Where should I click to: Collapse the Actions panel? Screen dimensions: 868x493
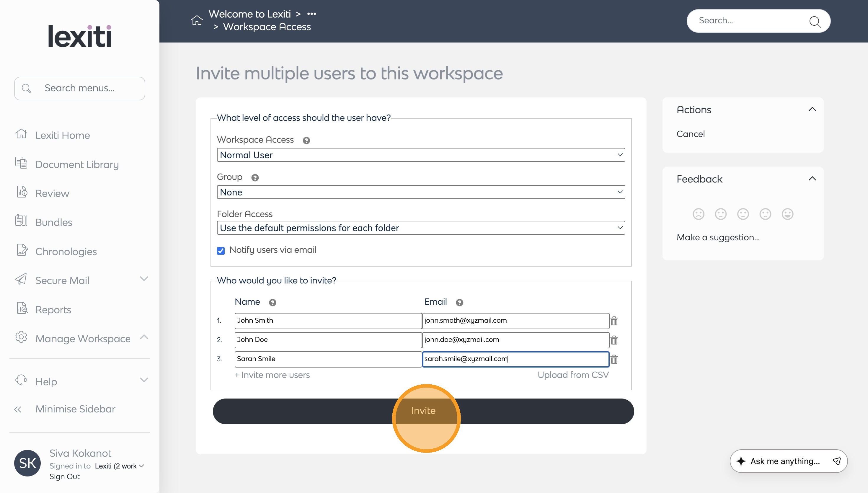pos(812,109)
